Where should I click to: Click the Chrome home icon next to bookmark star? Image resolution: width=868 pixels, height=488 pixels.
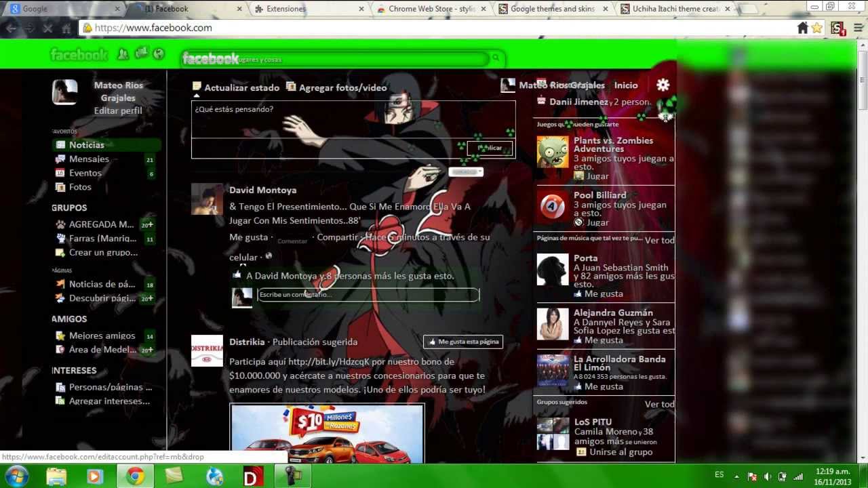click(x=802, y=28)
